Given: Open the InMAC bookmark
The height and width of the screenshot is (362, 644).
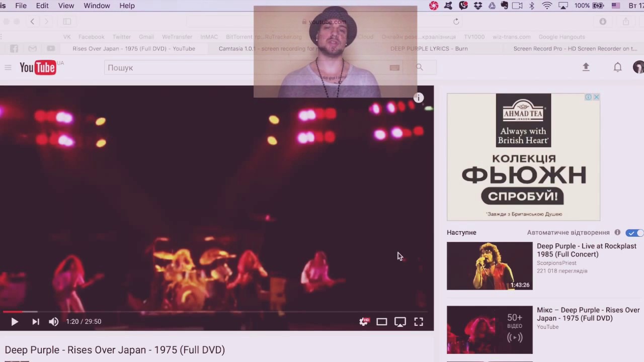Looking at the screenshot, I should tap(209, 37).
